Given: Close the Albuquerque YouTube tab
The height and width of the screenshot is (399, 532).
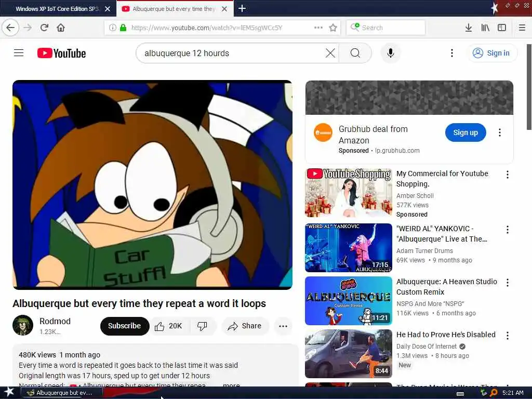Looking at the screenshot, I should tap(224, 9).
